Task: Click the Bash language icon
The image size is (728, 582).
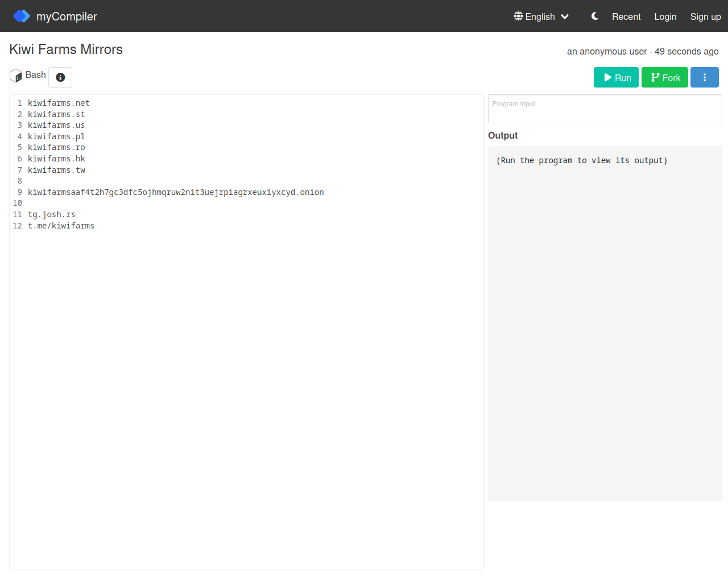Action: pos(16,76)
